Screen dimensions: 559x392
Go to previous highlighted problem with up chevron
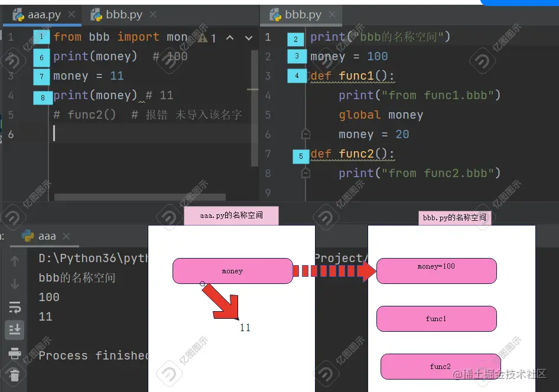tap(230, 37)
